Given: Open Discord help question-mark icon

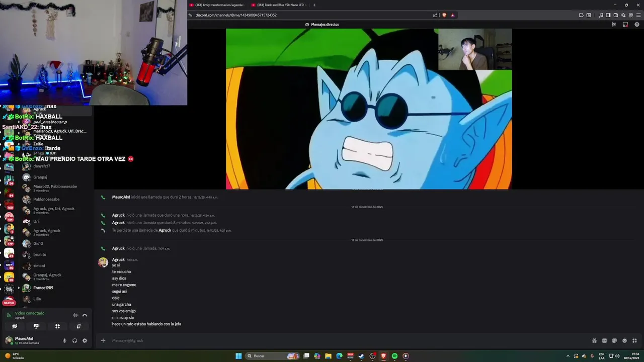Looking at the screenshot, I should coord(636,24).
